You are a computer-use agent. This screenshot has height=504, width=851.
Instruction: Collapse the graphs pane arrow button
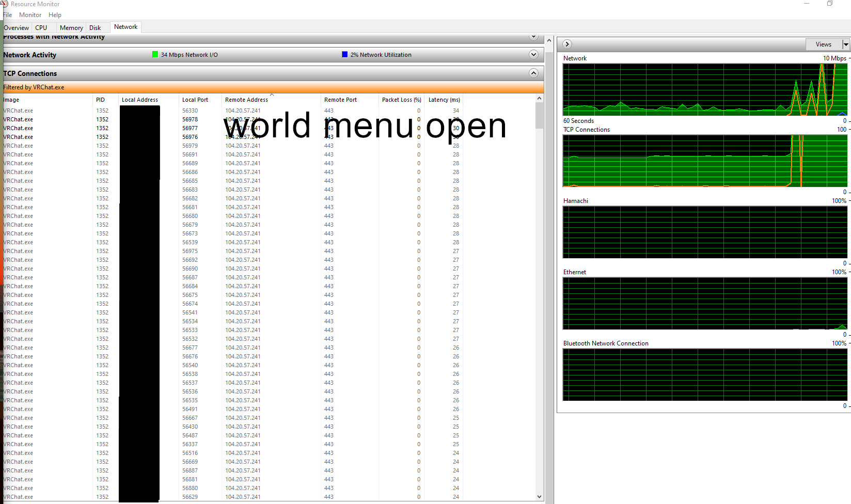[567, 44]
